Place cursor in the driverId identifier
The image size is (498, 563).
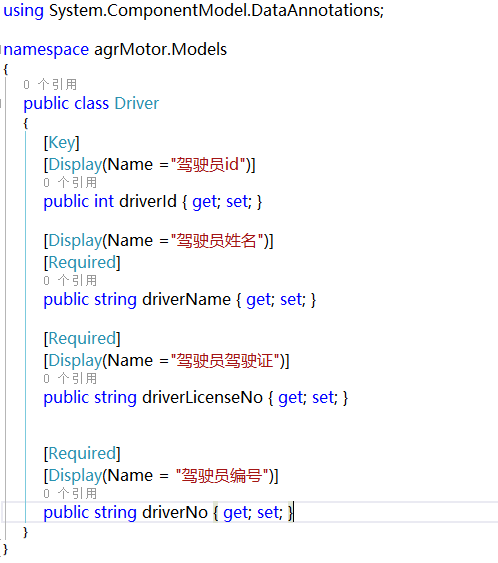[148, 201]
